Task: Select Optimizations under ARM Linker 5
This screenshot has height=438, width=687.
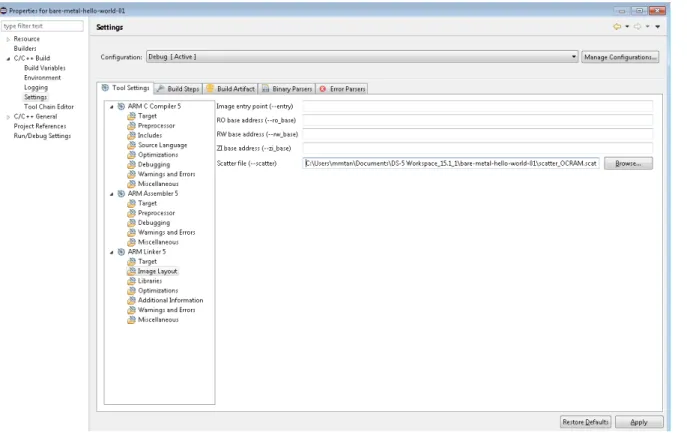Action: (x=158, y=290)
